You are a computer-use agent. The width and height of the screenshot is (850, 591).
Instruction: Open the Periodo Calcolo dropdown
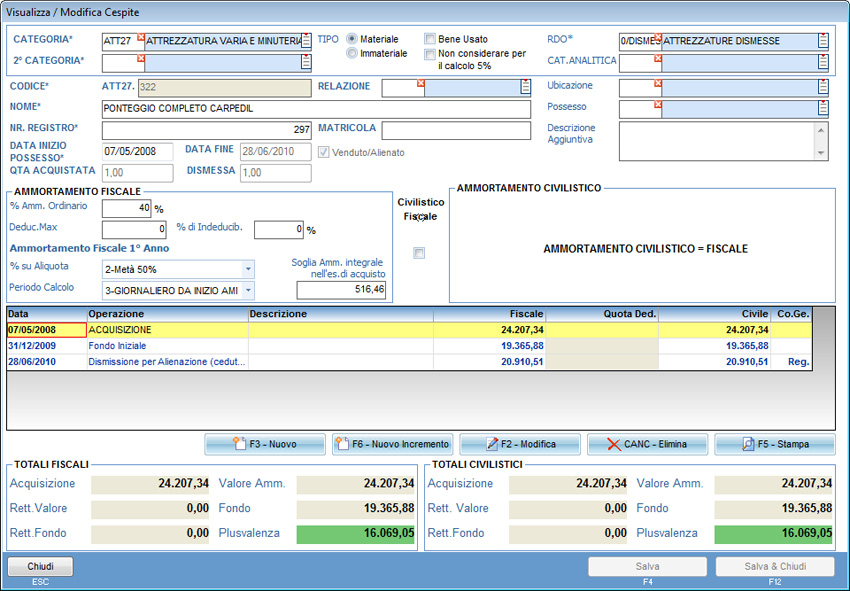coord(248,290)
